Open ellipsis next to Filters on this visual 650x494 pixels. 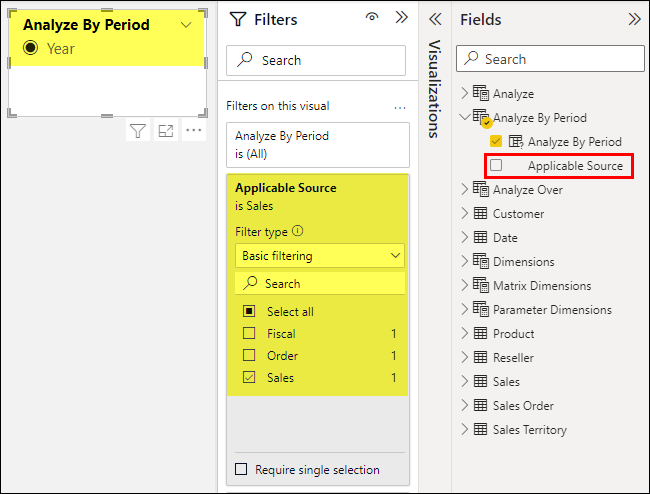(400, 107)
